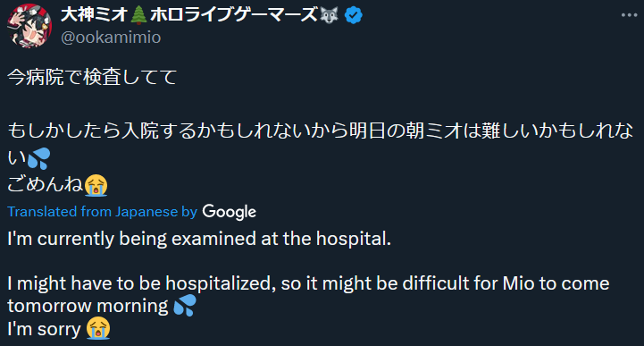Click the sweat droplets emoji after tomorrow morning
This screenshot has height=346, width=644.
(185, 306)
